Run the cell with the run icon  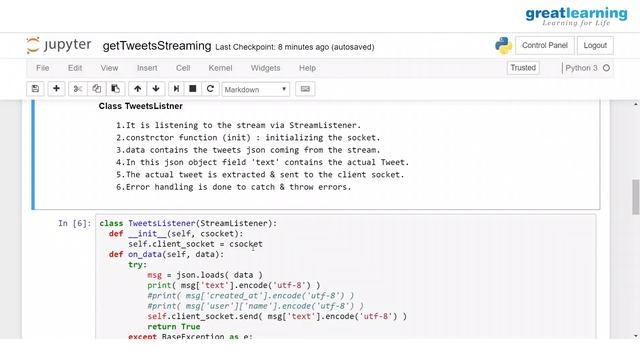176,89
